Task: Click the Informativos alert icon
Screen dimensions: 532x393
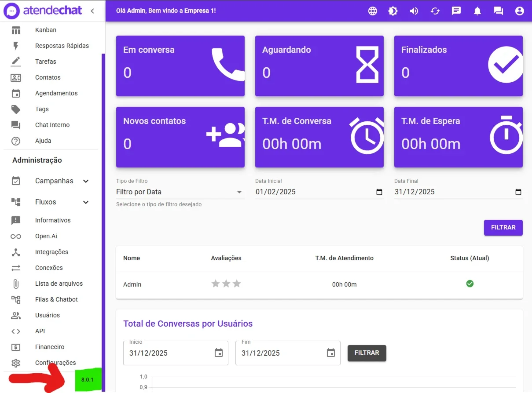Action: point(16,220)
